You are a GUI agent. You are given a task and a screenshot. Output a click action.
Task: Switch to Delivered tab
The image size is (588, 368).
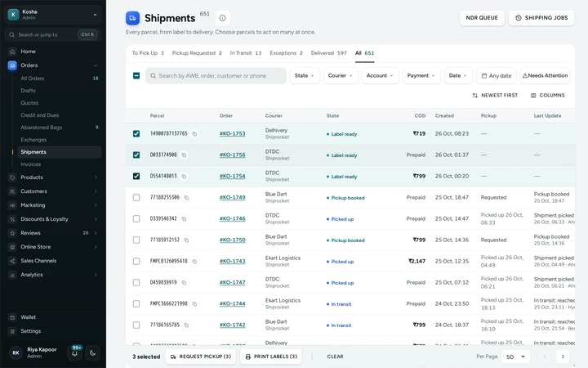[x=328, y=53]
